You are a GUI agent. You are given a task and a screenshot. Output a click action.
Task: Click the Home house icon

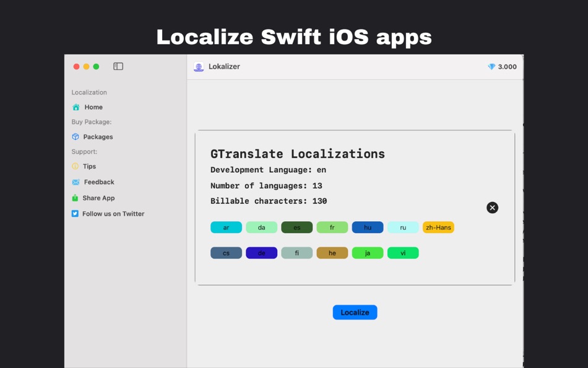point(76,107)
